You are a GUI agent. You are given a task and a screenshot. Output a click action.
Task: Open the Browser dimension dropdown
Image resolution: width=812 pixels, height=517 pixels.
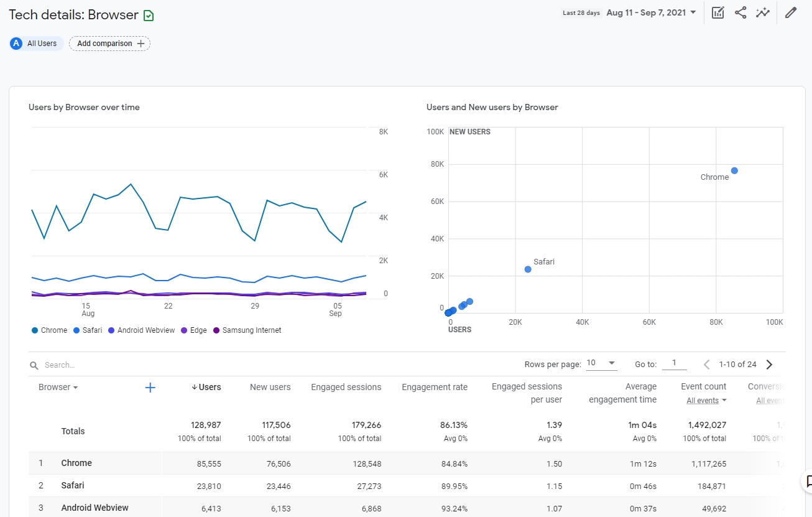tap(58, 387)
